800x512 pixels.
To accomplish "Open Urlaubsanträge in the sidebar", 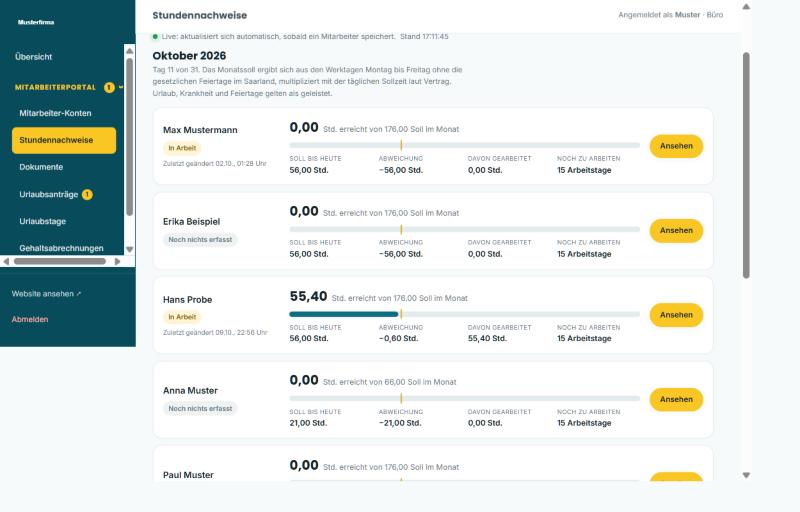I will click(x=48, y=194).
